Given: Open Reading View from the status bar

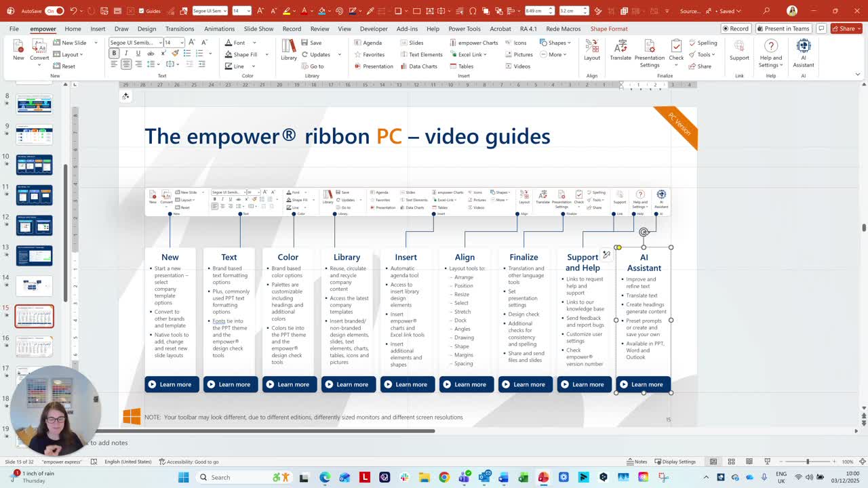Looking at the screenshot, I should (x=749, y=462).
